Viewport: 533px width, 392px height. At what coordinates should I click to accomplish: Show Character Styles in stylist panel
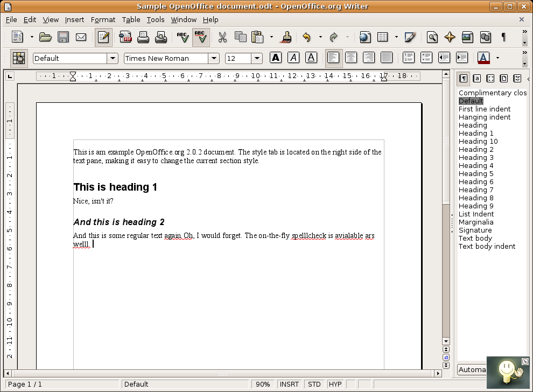pos(476,79)
